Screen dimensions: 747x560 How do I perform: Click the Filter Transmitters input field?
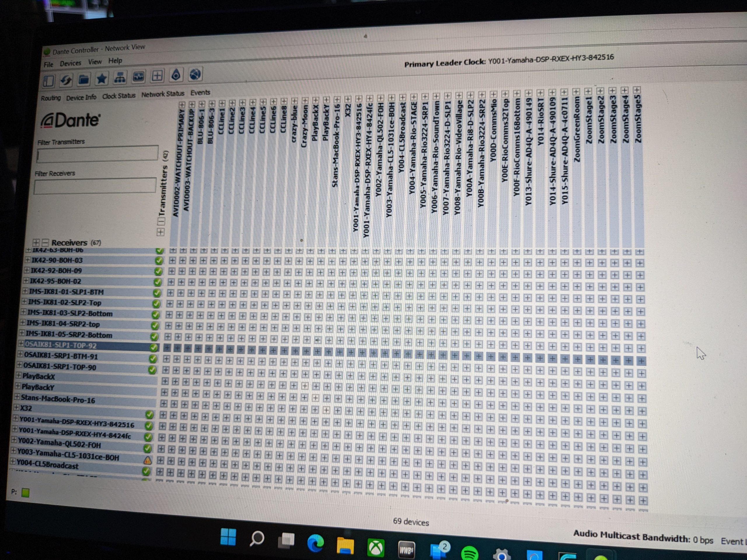(97, 154)
